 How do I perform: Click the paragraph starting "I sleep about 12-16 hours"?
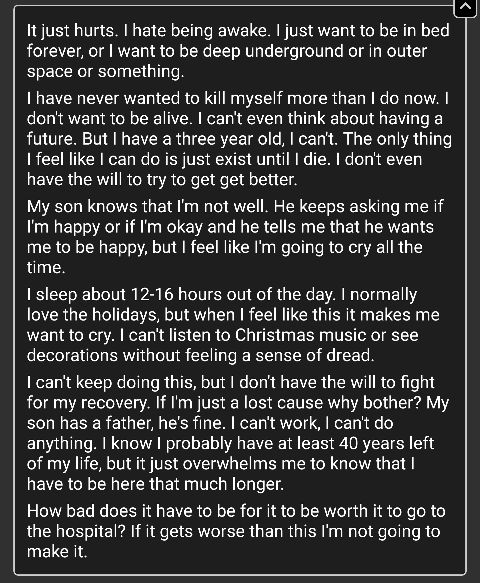(233, 325)
